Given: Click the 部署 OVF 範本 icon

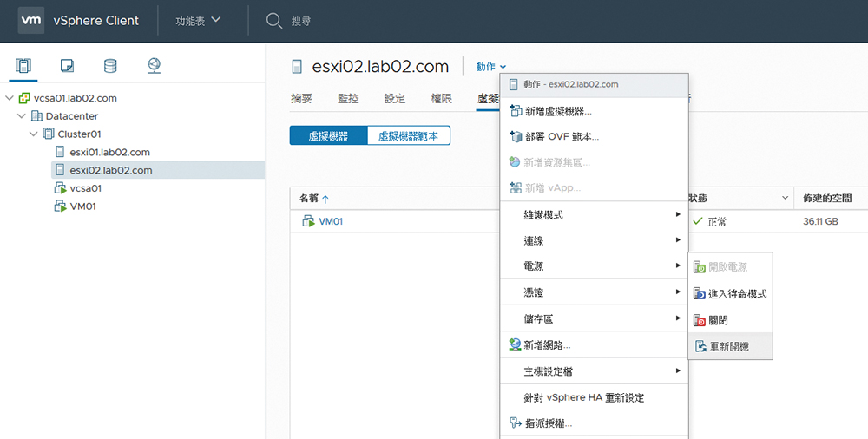Looking at the screenshot, I should click(516, 136).
